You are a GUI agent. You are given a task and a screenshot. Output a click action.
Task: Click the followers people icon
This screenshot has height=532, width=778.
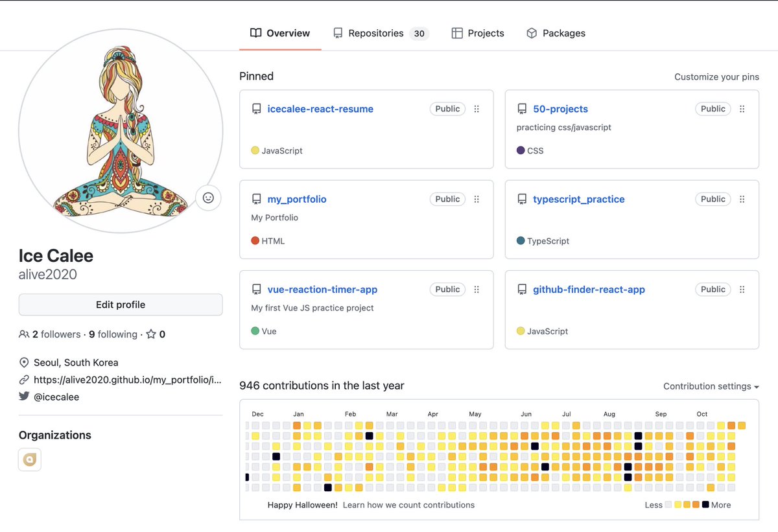(24, 334)
